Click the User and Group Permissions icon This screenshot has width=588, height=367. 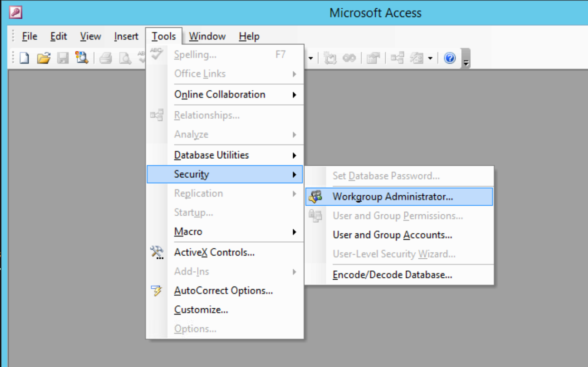[x=315, y=216]
